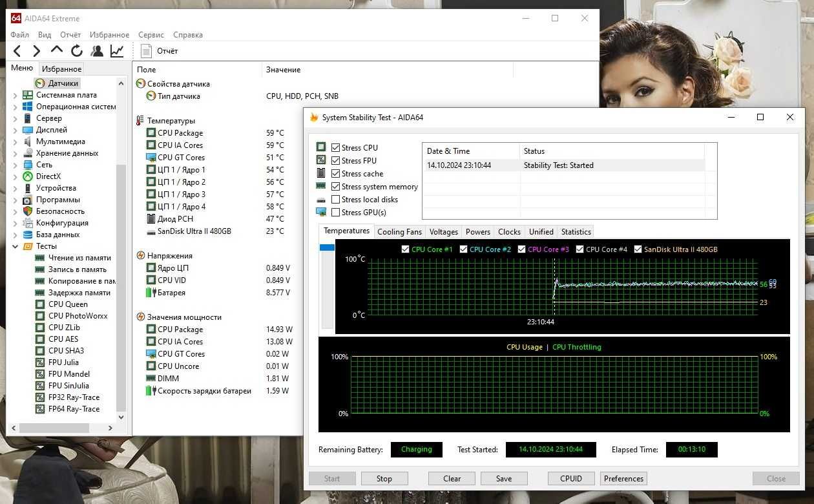Expand the Сервер tree node
This screenshot has height=504, width=814.
[x=16, y=118]
